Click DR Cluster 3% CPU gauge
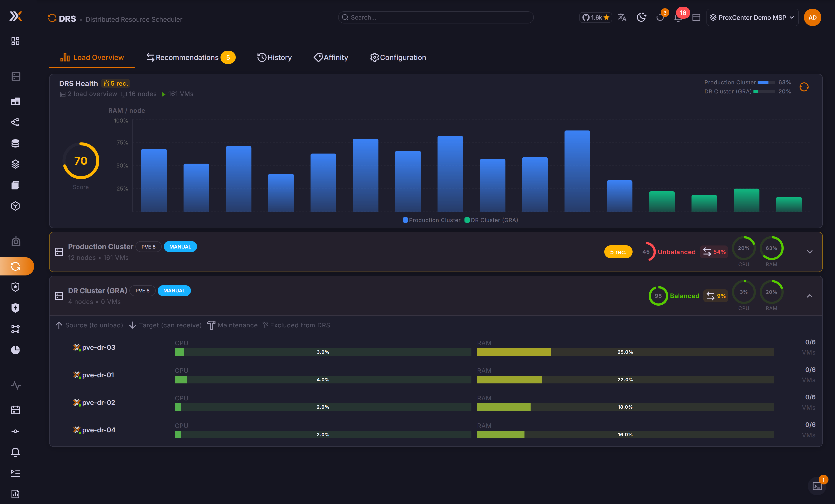 (743, 292)
